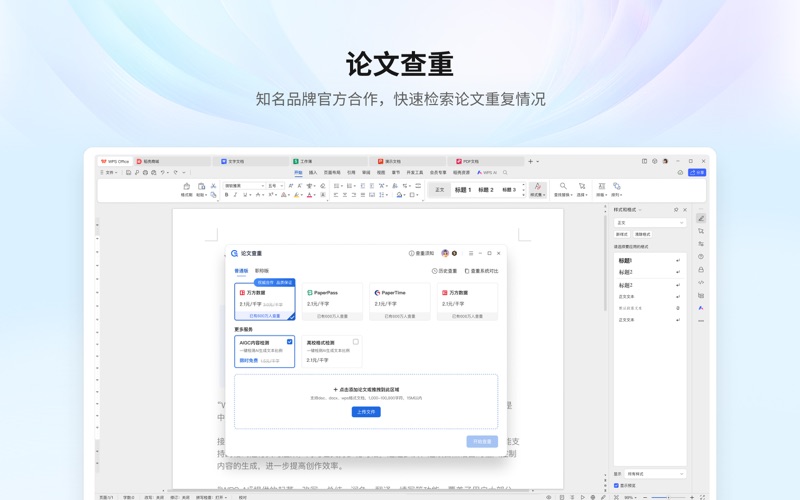800x500 pixels.
Task: Click the red font color A button
Action: point(309,195)
